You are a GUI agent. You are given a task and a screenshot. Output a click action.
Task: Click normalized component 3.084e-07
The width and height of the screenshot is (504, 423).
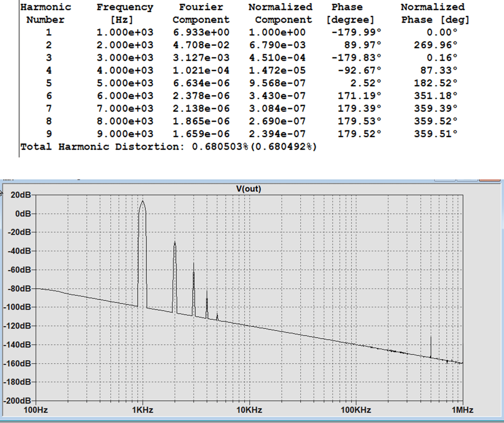(277, 109)
